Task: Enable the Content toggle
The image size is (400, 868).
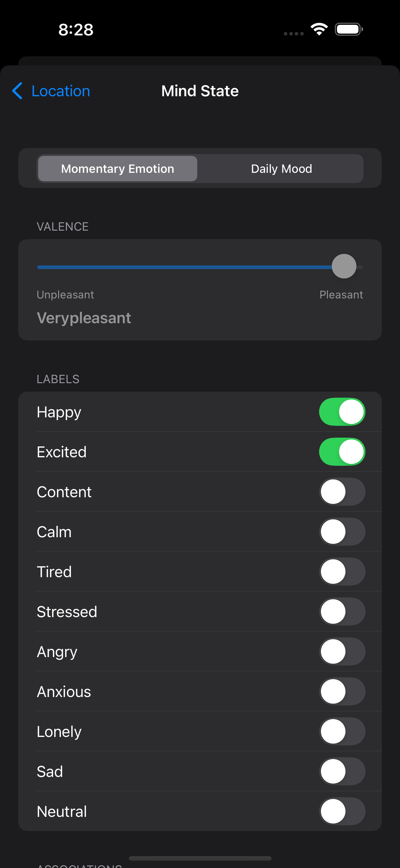Action: 342,492
